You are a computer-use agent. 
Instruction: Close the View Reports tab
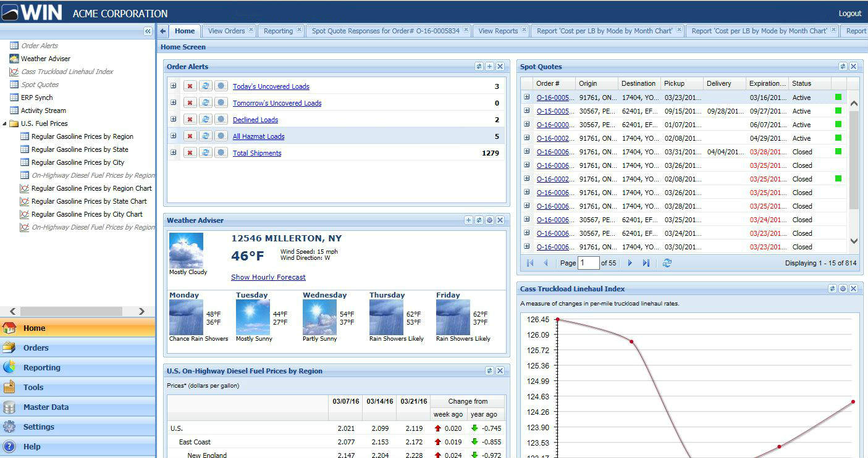pos(525,30)
